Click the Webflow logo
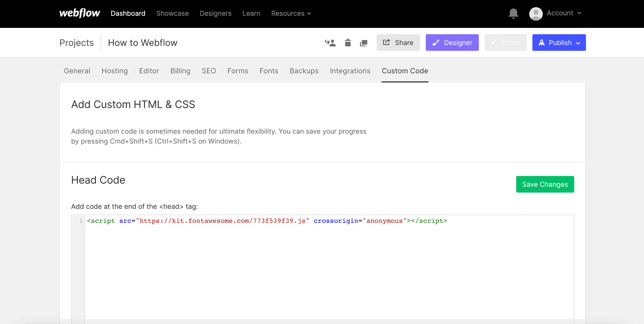644x324 pixels. 80,13
